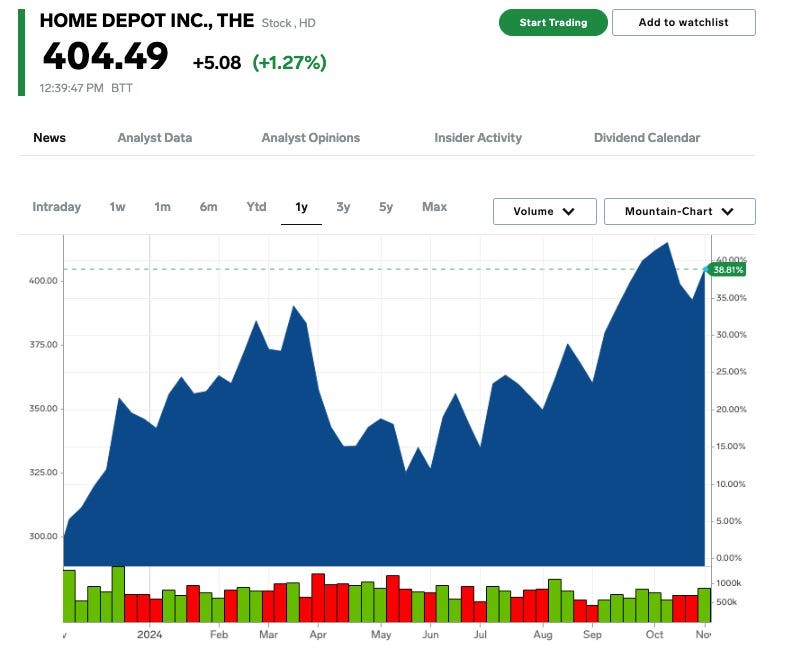Expand the Volume dropdown

tap(544, 212)
